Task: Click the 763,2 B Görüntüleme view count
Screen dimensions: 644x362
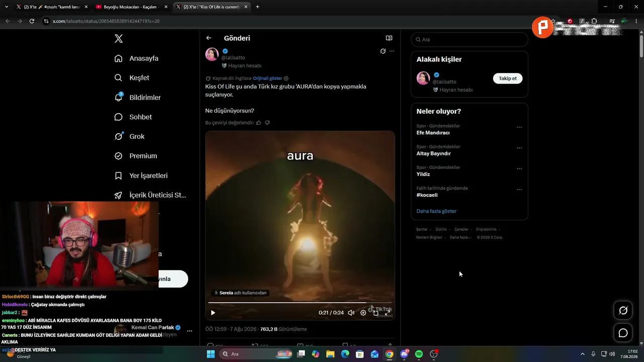Action: pyautogui.click(x=283, y=329)
